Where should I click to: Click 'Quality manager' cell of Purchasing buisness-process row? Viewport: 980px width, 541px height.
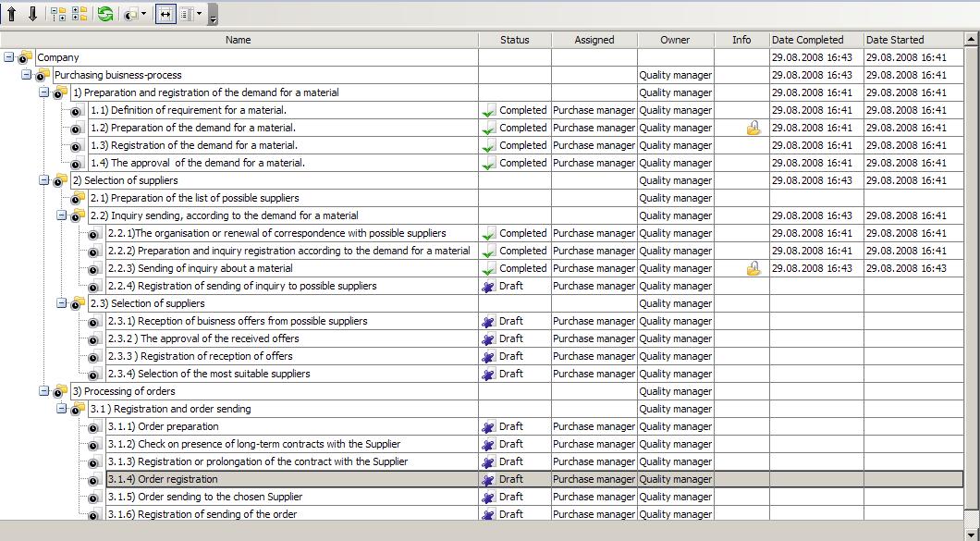coord(676,74)
